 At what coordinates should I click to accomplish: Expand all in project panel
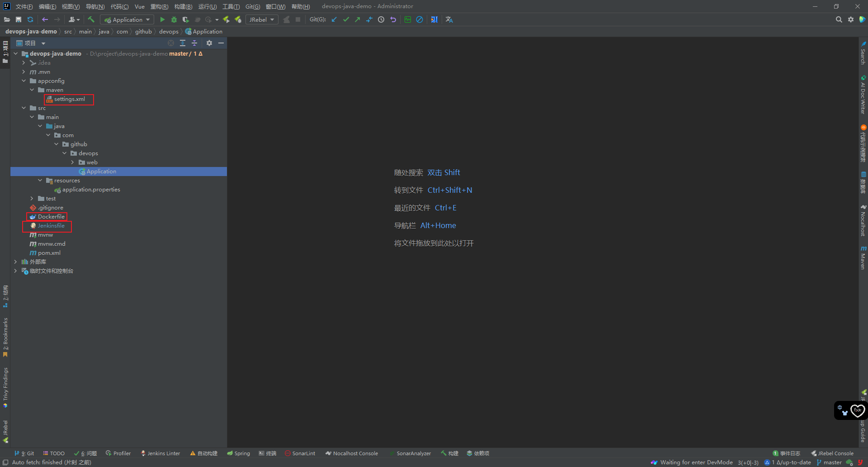(x=183, y=43)
